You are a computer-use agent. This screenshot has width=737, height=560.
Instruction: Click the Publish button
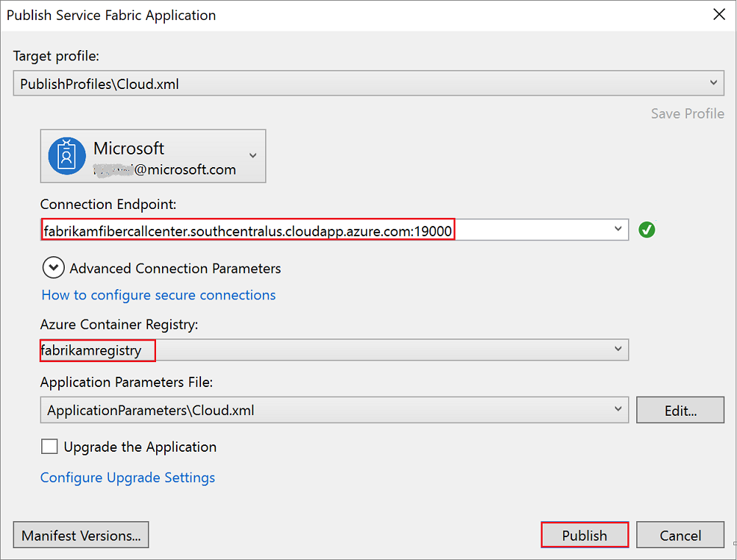coord(585,535)
